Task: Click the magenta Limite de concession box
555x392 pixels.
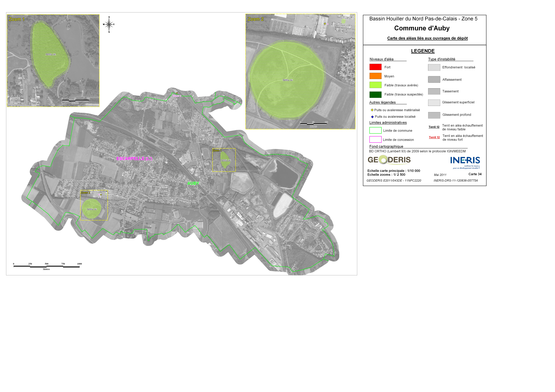Action: point(375,139)
